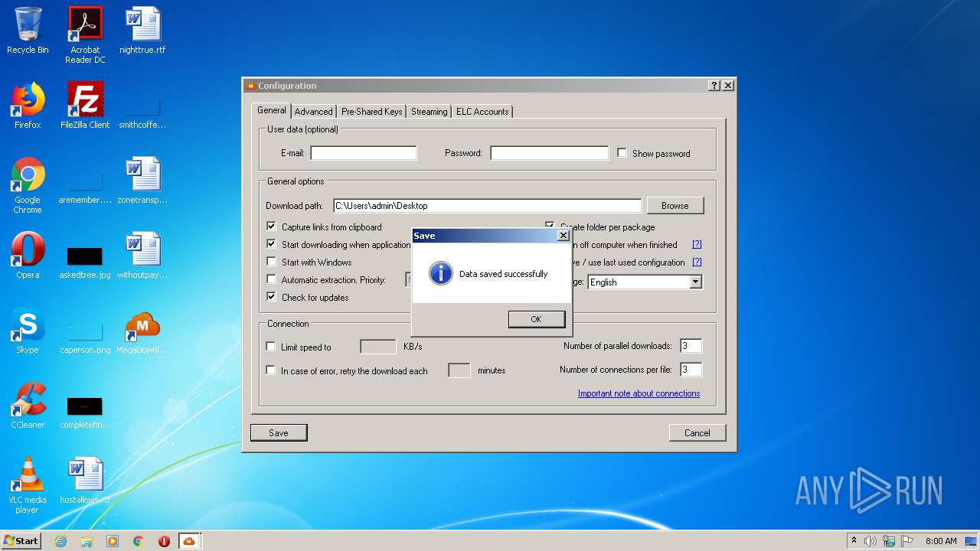This screenshot has height=551, width=980.
Task: Click the E-mail input field
Action: [x=364, y=153]
